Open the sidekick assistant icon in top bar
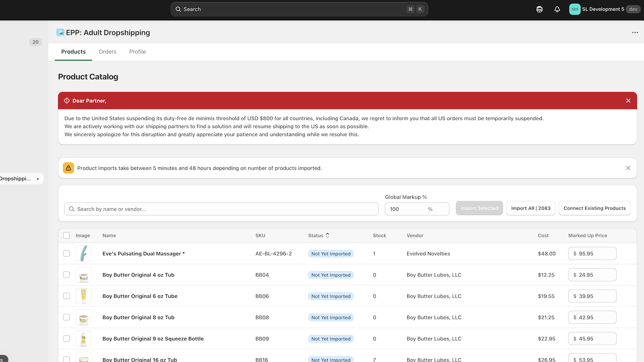The width and height of the screenshot is (644, 362). coord(539,9)
